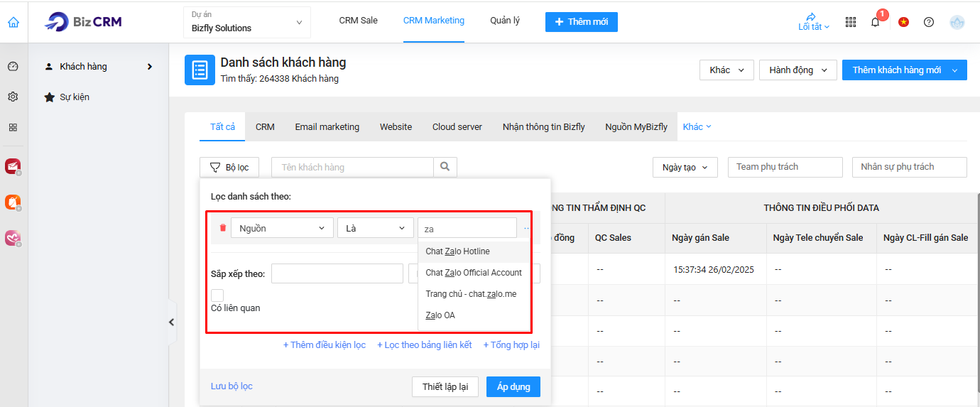
Task: Click the Tên khách hàng search field
Action: click(352, 167)
